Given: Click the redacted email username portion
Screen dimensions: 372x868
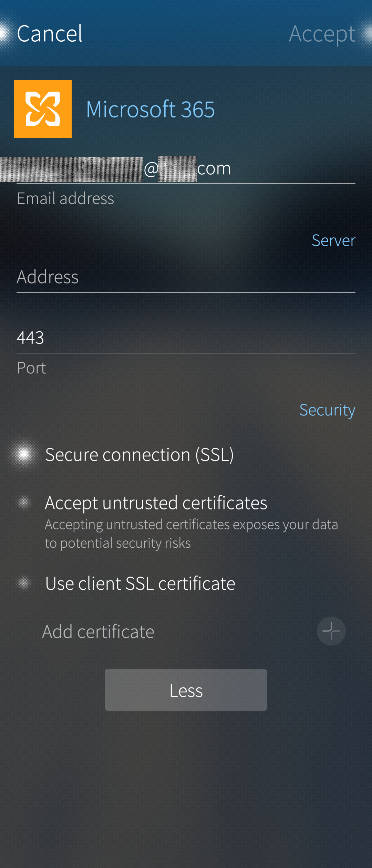Looking at the screenshot, I should coord(71,169).
